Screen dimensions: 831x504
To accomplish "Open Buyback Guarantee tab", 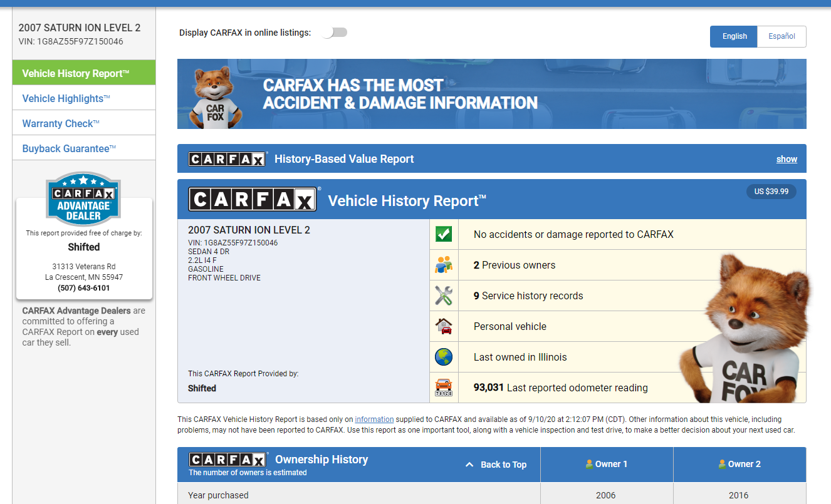I will pyautogui.click(x=84, y=148).
